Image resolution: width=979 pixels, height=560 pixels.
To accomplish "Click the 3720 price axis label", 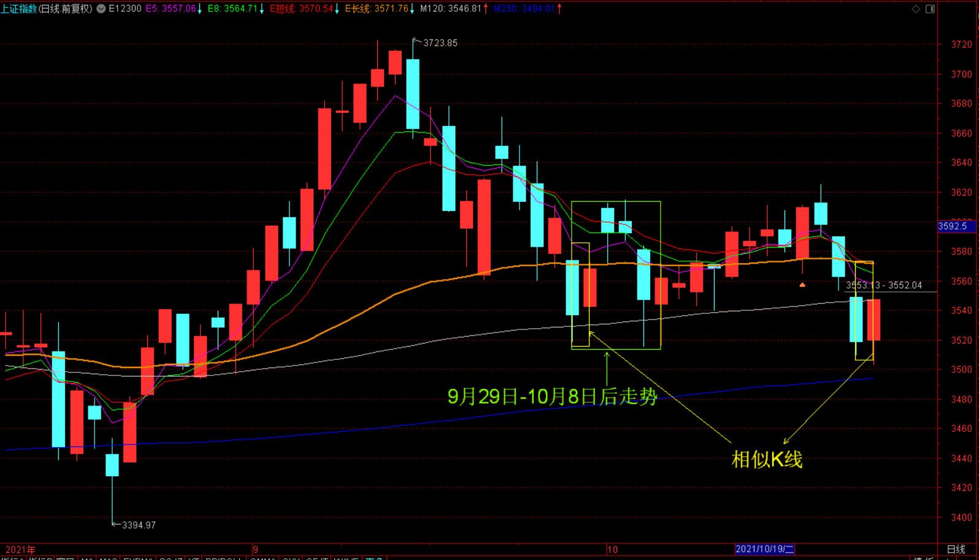I will click(961, 44).
